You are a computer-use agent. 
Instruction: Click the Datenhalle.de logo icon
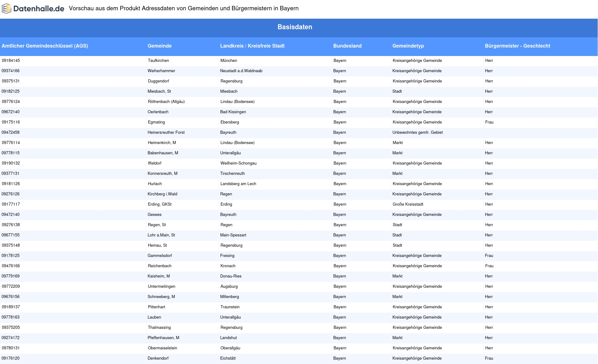tap(7, 9)
